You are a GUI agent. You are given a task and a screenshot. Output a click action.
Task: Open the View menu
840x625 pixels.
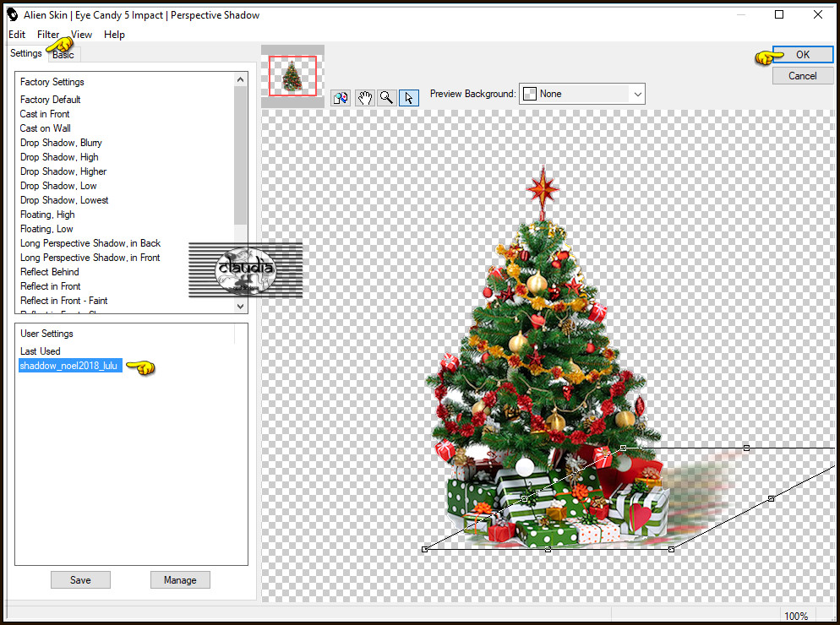[81, 35]
